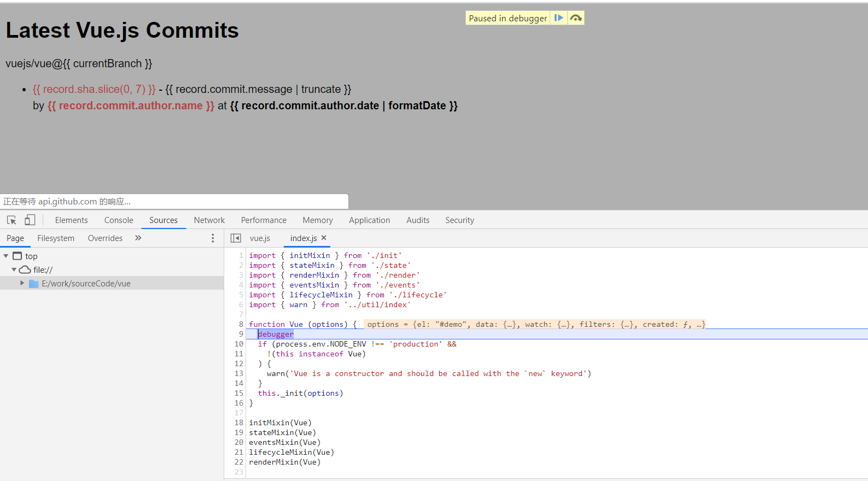Activate the inspect element picker
The image size is (868, 481).
click(11, 220)
